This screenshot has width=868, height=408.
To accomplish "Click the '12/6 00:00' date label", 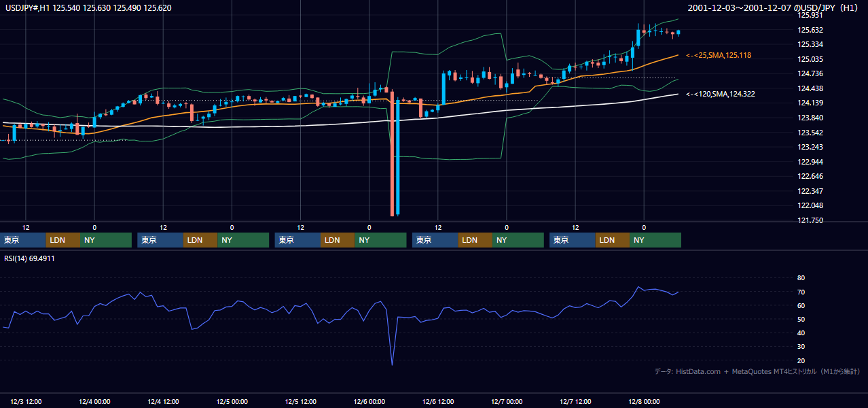I will pyautogui.click(x=369, y=402).
